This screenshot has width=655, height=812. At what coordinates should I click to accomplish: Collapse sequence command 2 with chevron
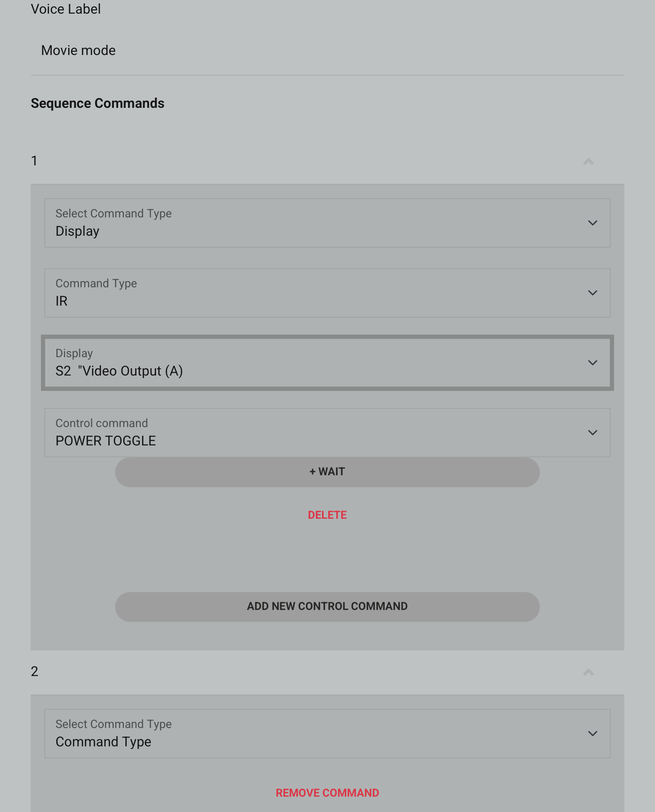(588, 672)
